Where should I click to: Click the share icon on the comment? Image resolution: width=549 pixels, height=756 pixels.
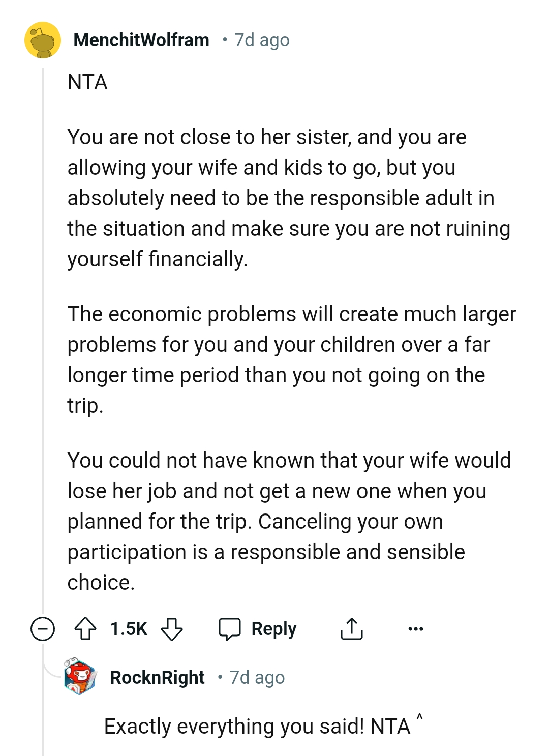(x=351, y=628)
